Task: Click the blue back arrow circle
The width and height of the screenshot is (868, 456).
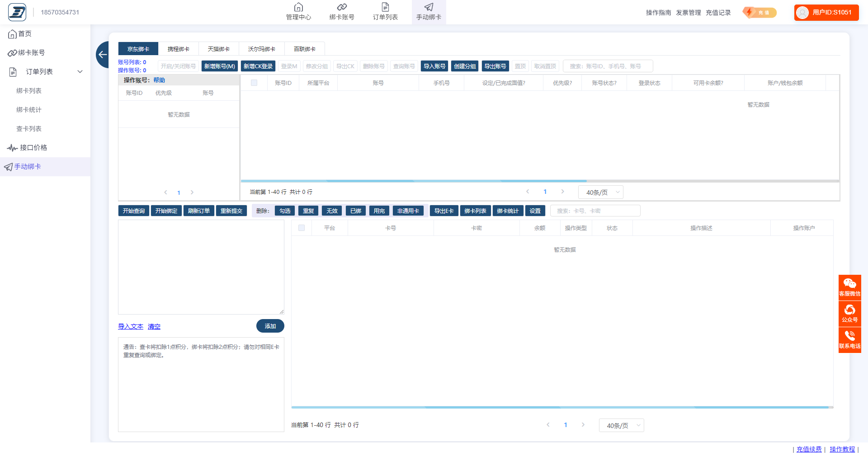Action: pyautogui.click(x=103, y=55)
